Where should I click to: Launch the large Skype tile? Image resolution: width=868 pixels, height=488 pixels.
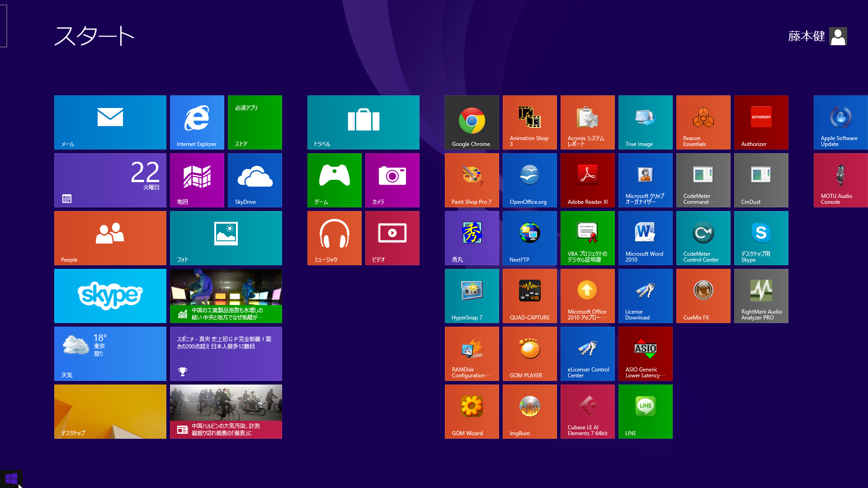110,296
